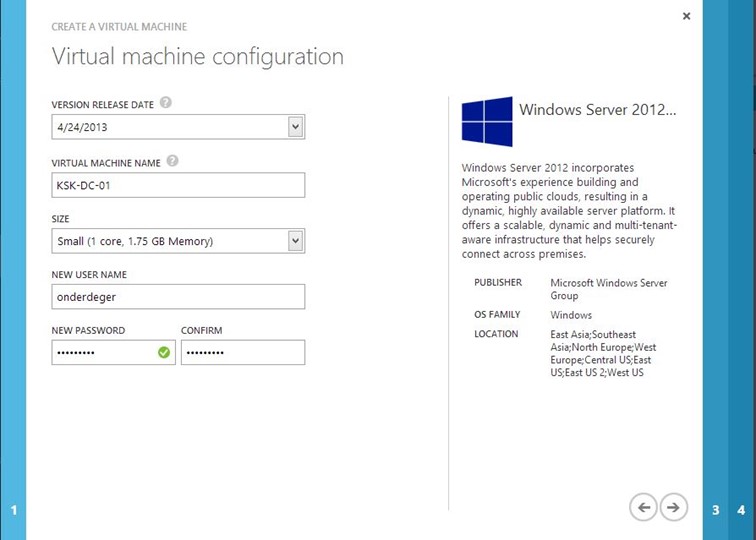Select the Small (1 core, 1.75 GB Memory) combo box

(178, 241)
